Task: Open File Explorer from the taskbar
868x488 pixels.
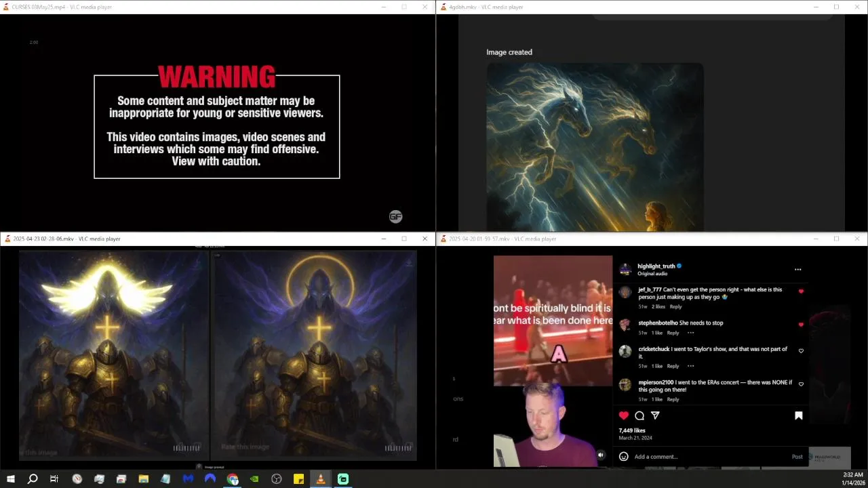Action: click(144, 479)
